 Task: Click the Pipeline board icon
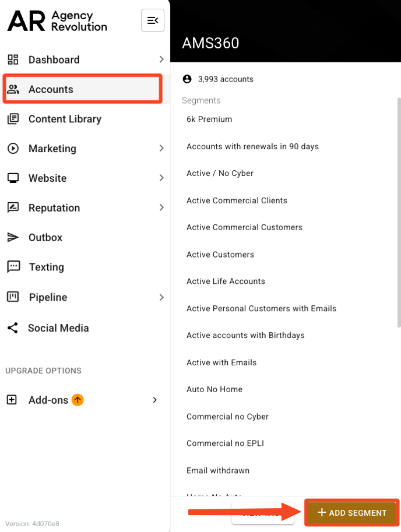click(x=13, y=297)
